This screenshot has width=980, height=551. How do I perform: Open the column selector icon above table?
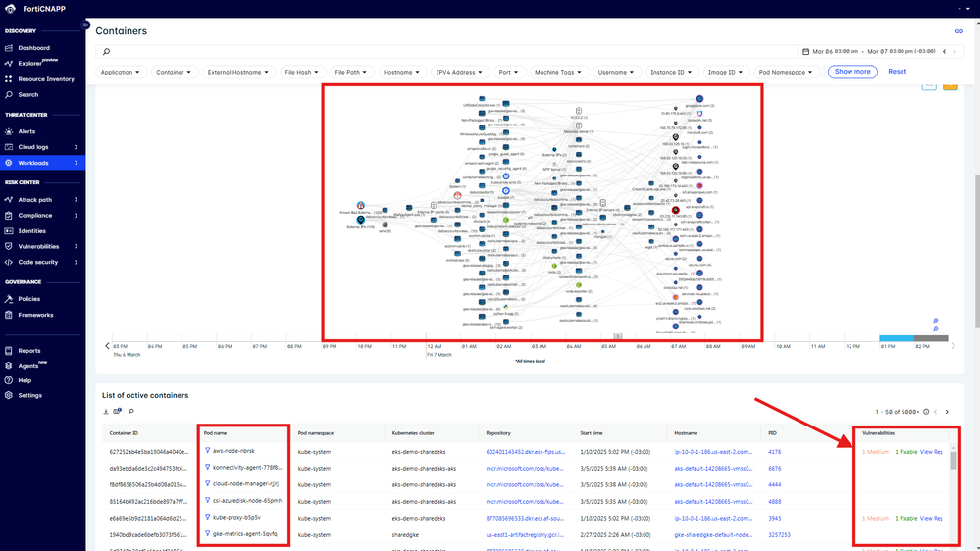pos(118,411)
